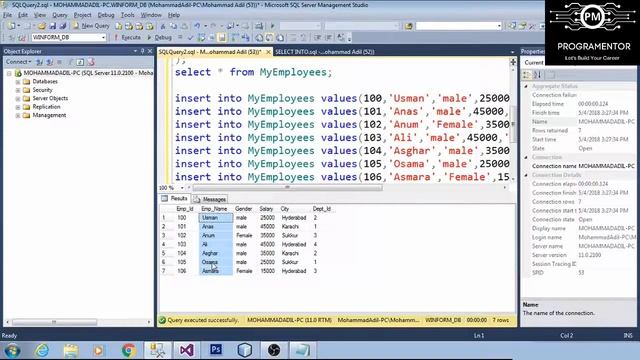Click the Save icon in toolbar

point(52,26)
